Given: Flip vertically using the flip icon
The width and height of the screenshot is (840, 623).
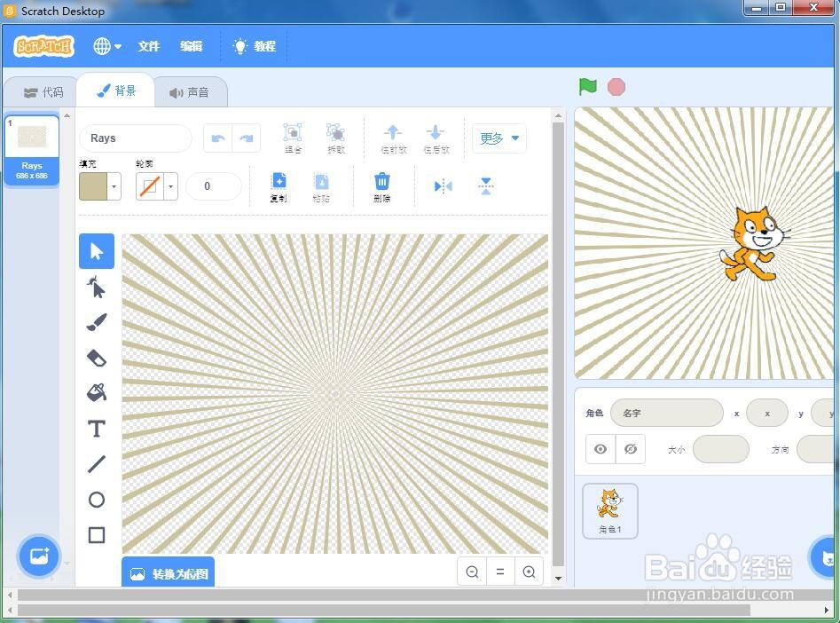Looking at the screenshot, I should [x=486, y=186].
